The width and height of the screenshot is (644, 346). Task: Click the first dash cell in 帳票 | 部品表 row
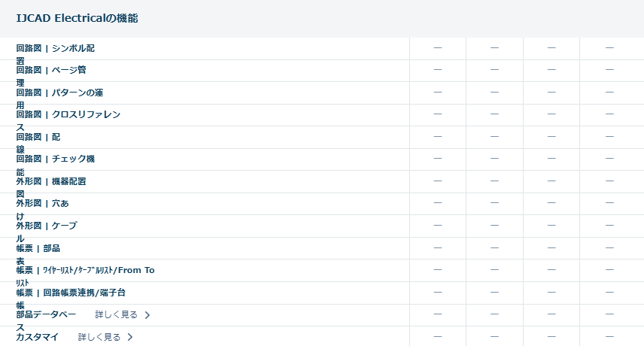438,247
